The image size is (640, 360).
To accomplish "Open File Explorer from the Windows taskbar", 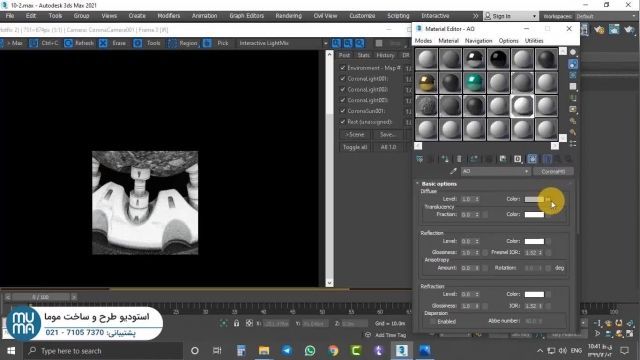I will (264, 351).
